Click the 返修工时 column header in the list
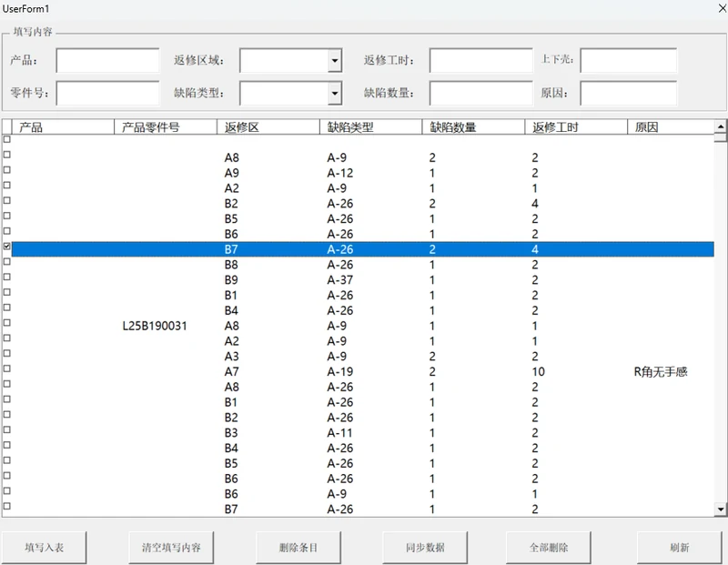Image resolution: width=728 pixels, height=565 pixels. 576,127
